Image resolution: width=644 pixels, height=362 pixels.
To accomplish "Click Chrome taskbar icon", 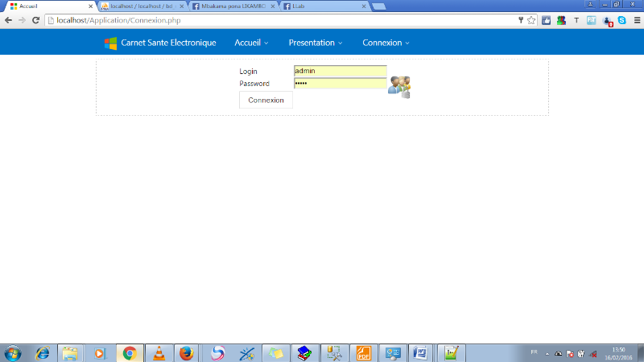I will click(x=130, y=353).
